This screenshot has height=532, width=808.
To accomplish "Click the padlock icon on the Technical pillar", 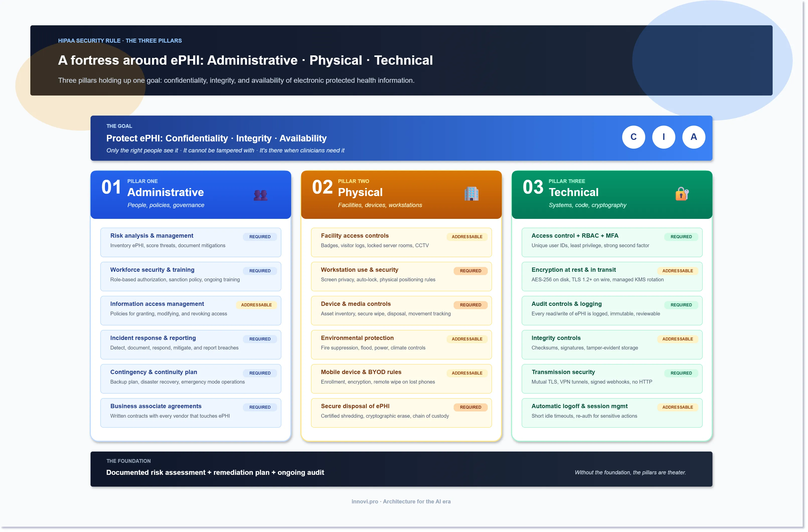I will click(x=681, y=194).
